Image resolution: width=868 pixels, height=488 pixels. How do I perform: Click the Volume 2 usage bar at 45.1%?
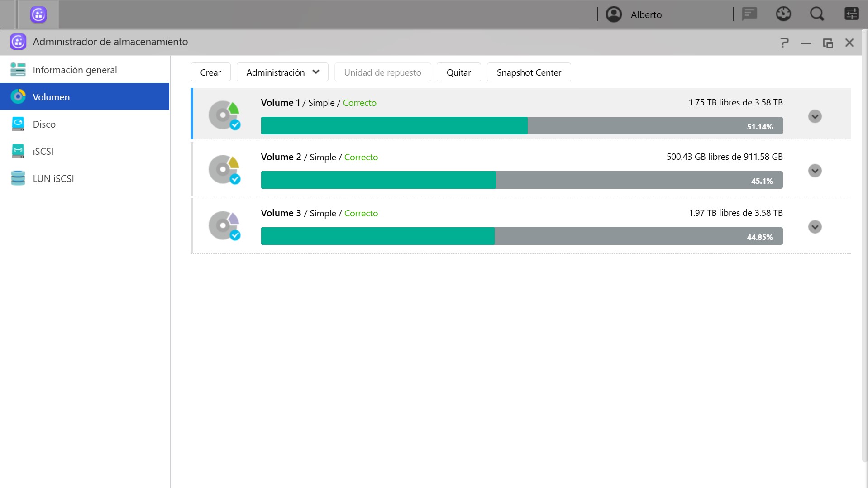(521, 180)
